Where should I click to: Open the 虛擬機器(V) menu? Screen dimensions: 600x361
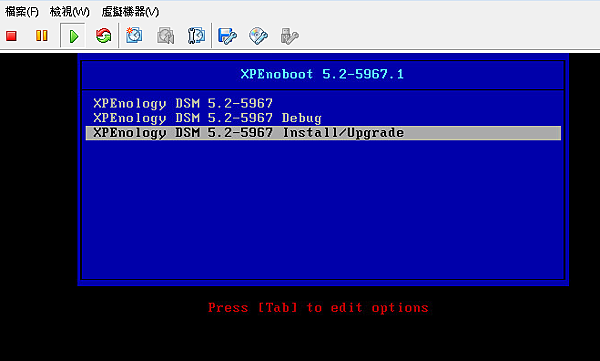click(130, 12)
